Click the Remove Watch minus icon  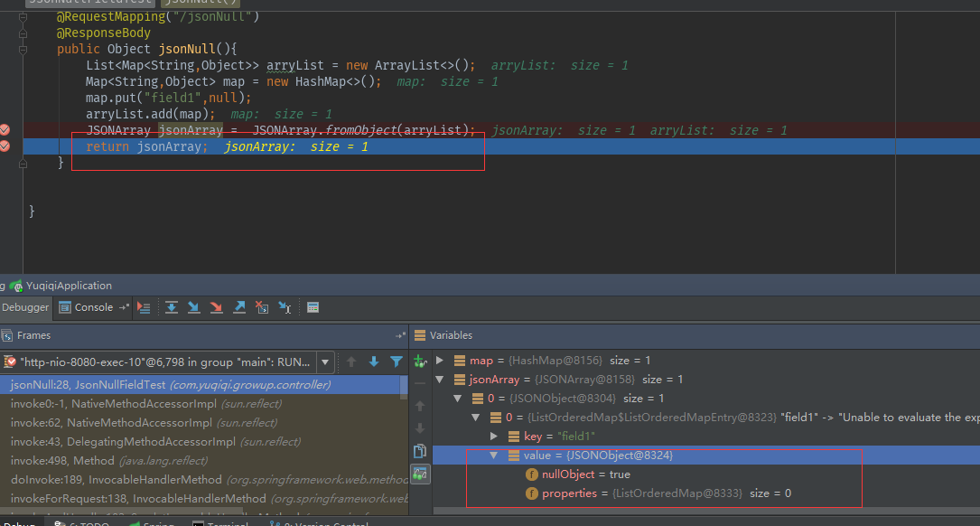(x=420, y=383)
